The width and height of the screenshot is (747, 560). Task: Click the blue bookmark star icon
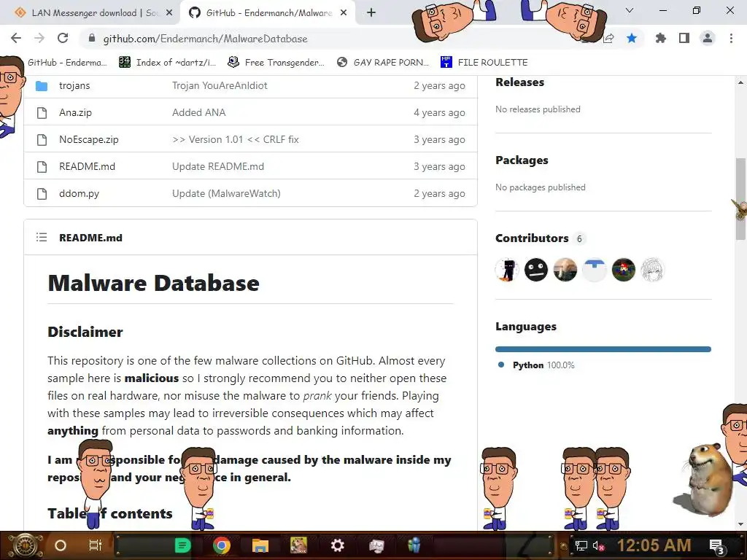point(632,38)
